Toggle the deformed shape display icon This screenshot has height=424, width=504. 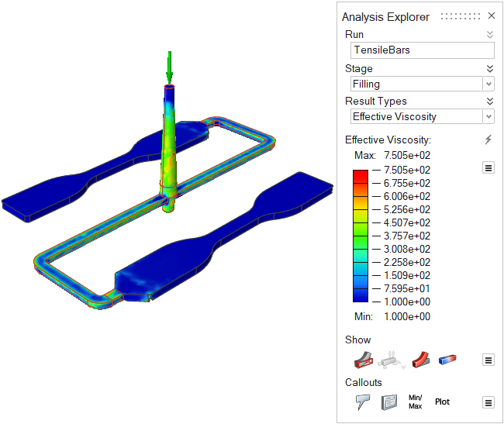(x=421, y=359)
